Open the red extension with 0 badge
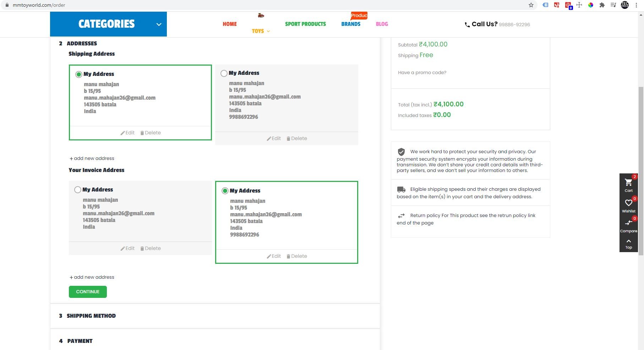644x350 pixels. [x=568, y=5]
